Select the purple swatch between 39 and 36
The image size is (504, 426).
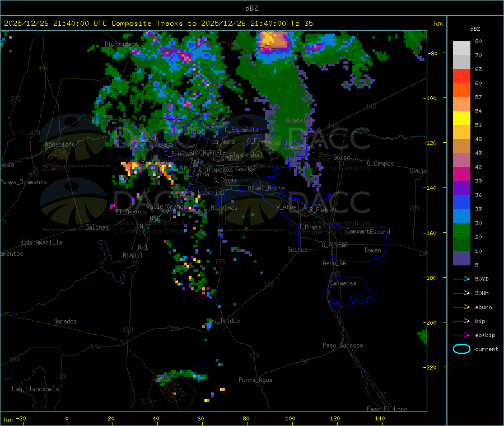click(x=461, y=188)
